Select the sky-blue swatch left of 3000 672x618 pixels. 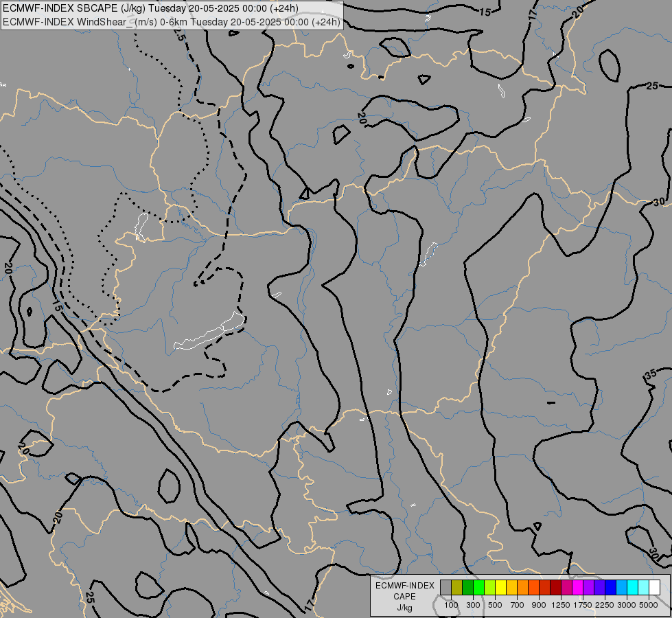[622, 587]
